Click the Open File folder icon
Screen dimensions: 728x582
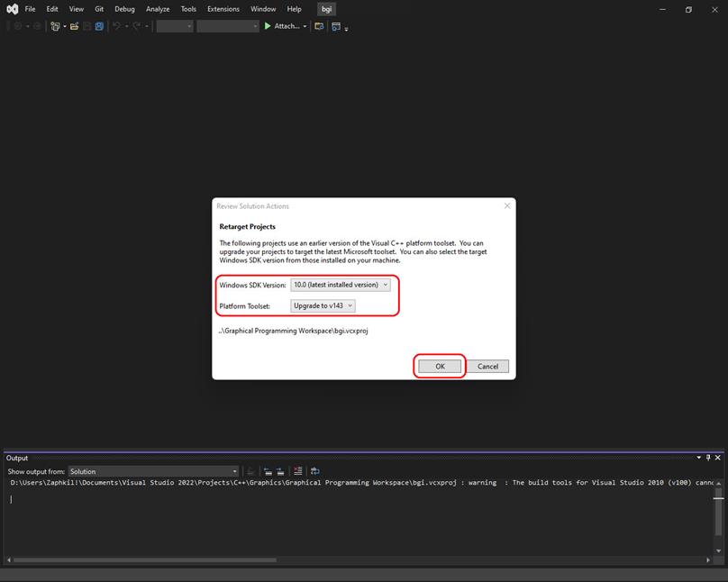point(74,26)
